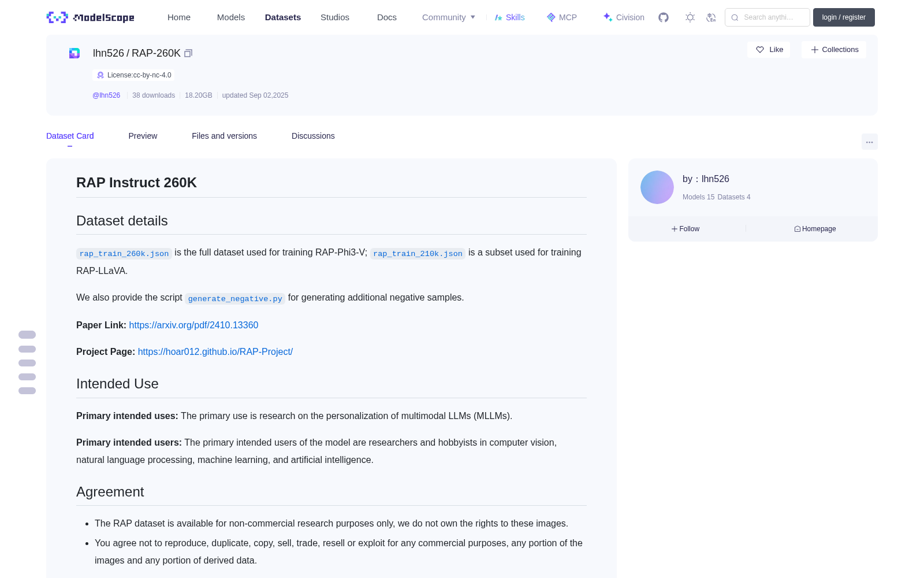
Task: Click the "Intended Use" heading
Action: pyautogui.click(x=117, y=384)
